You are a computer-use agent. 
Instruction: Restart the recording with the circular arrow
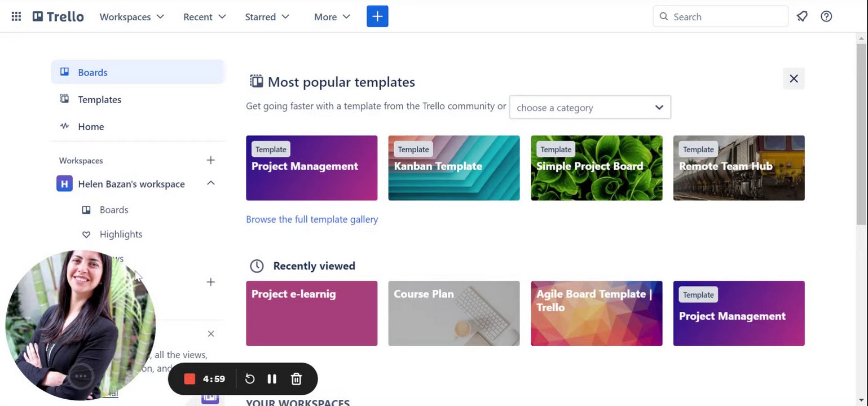point(250,379)
